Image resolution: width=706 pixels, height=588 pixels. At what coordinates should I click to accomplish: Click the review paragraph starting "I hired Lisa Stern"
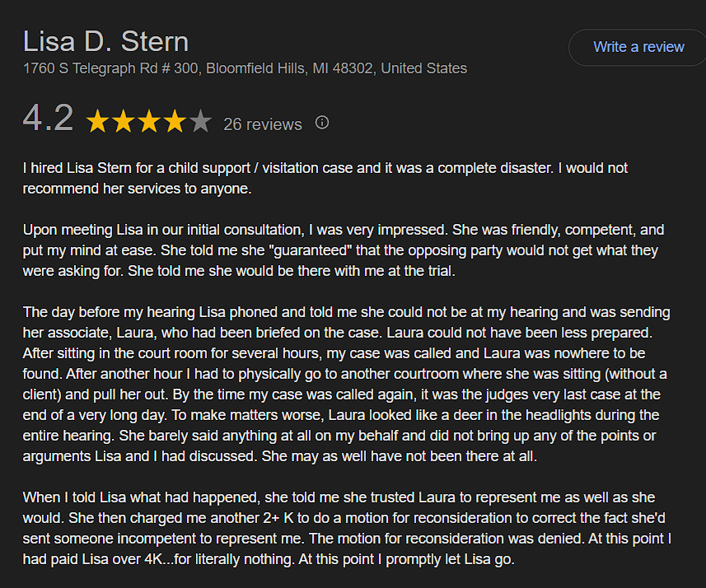tap(325, 178)
